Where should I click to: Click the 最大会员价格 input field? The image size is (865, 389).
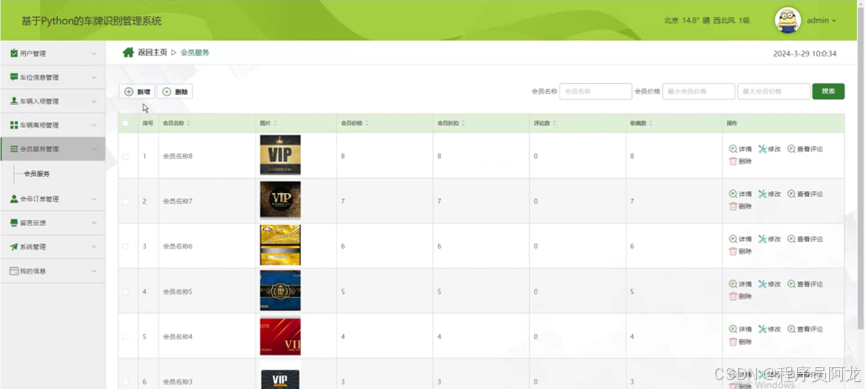click(x=774, y=92)
